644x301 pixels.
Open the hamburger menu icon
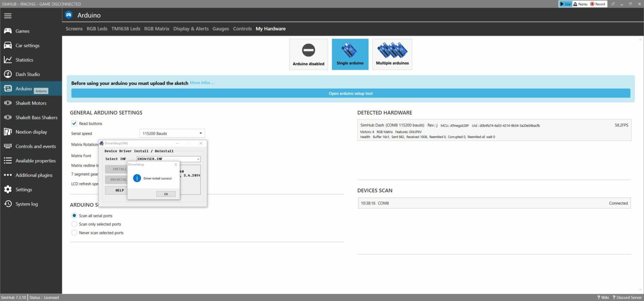8,16
